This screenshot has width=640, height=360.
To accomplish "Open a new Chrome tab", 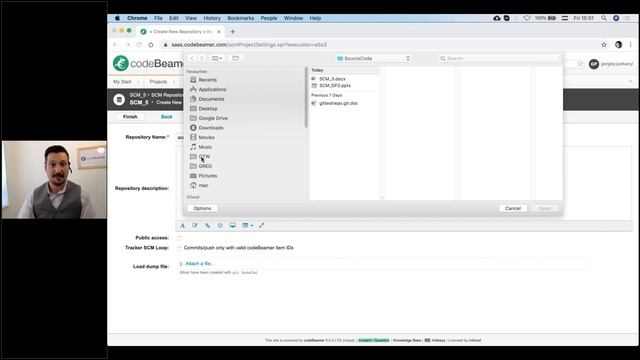I will [233, 31].
